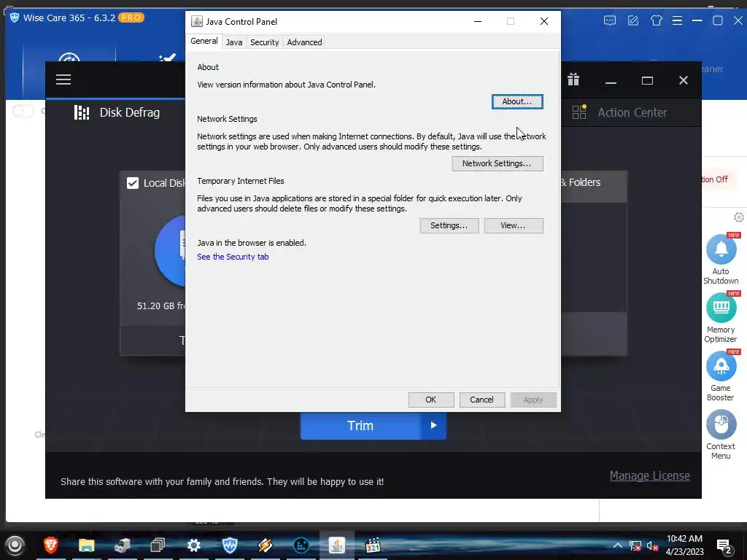Screen dimensions: 747x560
Task: Open the Security tab in Java Control Panel
Action: [x=264, y=42]
